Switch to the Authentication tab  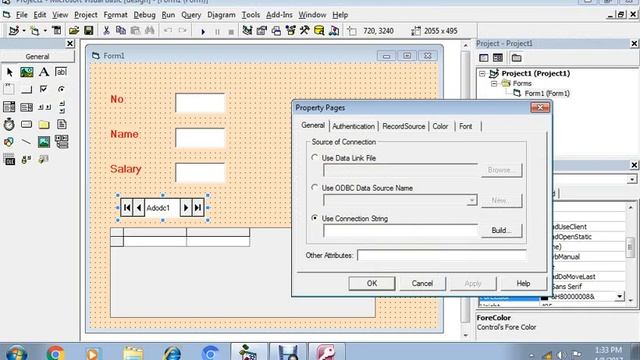(353, 127)
